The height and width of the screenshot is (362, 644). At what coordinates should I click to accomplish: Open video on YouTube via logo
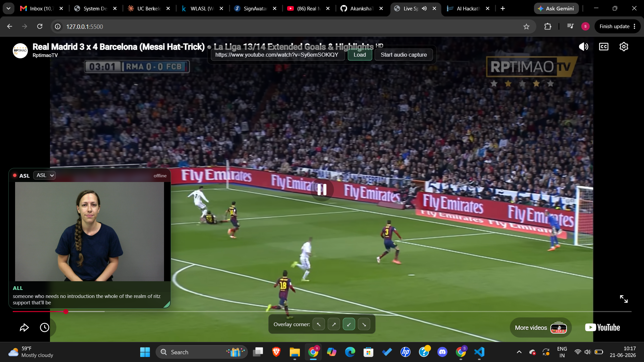point(602,327)
